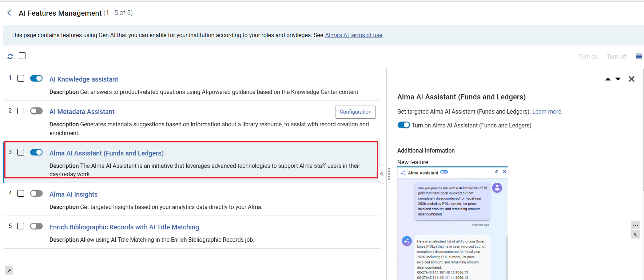This screenshot has height=280, width=644.
Task: Collapse the details panel with double chevron
Action: pyautogui.click(x=382, y=174)
